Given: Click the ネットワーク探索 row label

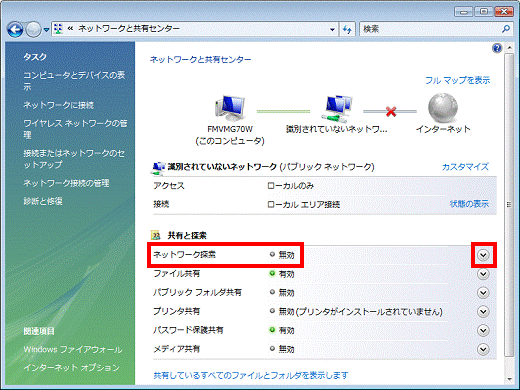Looking at the screenshot, I should pyautogui.click(x=184, y=255).
